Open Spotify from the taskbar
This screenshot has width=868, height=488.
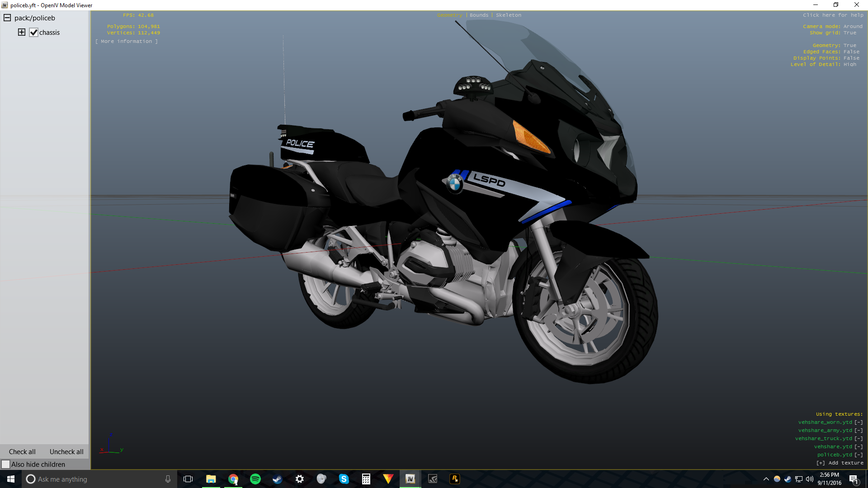coord(255,479)
